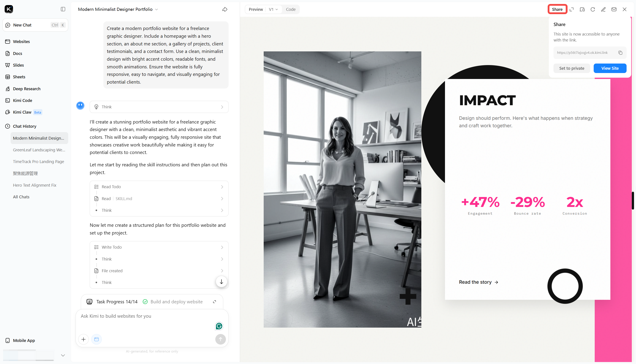Click the edit pencil icon in preview toolbar

603,9
